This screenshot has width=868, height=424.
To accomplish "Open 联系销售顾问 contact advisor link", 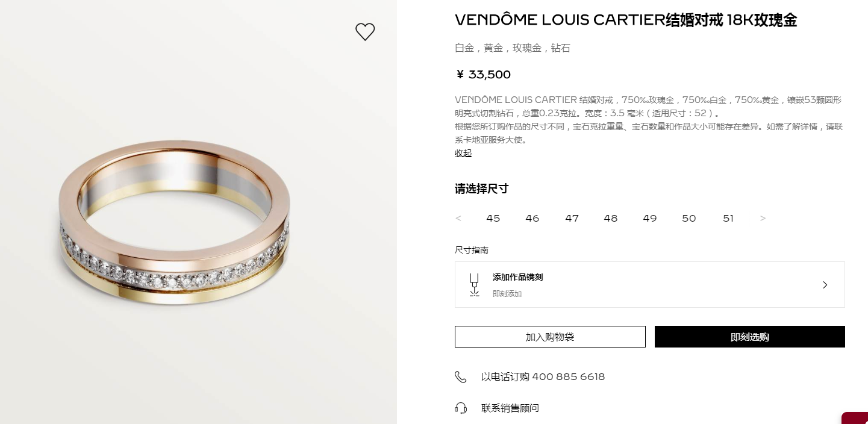I will [x=510, y=408].
